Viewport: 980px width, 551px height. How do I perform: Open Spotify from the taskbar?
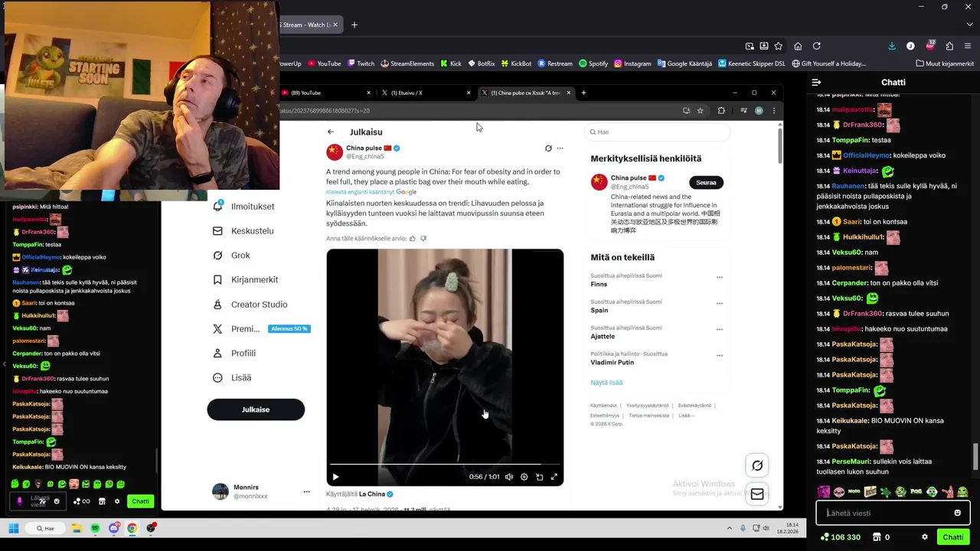[95, 528]
